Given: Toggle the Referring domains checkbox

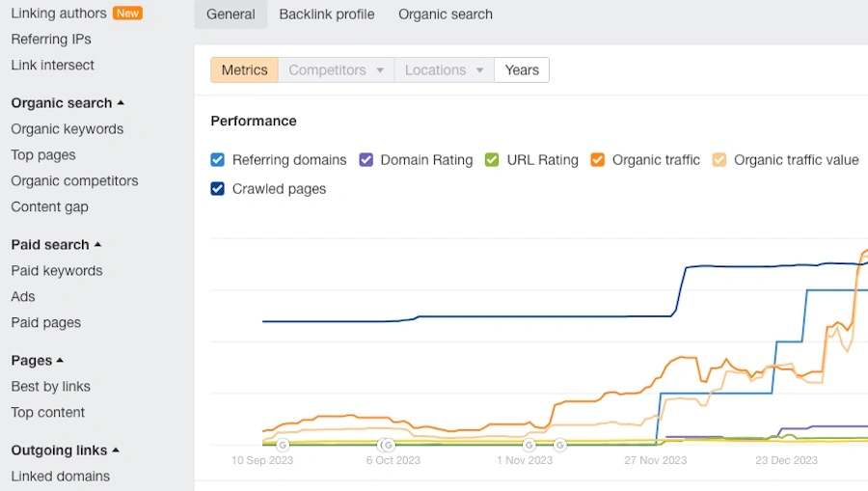Looking at the screenshot, I should click(x=218, y=160).
